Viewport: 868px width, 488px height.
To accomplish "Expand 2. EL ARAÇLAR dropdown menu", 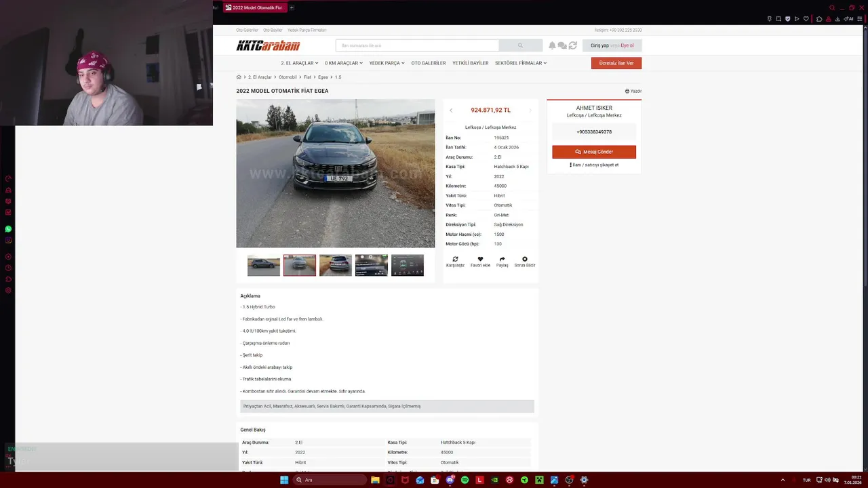I will [x=300, y=63].
